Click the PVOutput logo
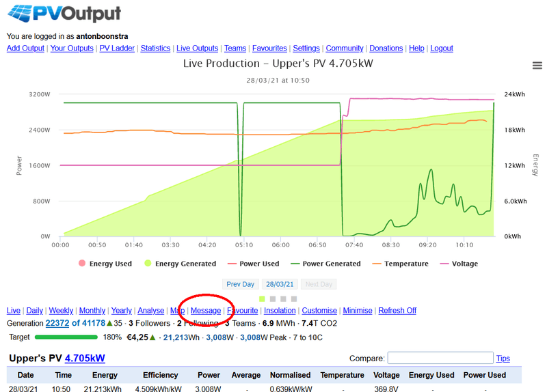This screenshot has width=547, height=392. click(x=64, y=13)
